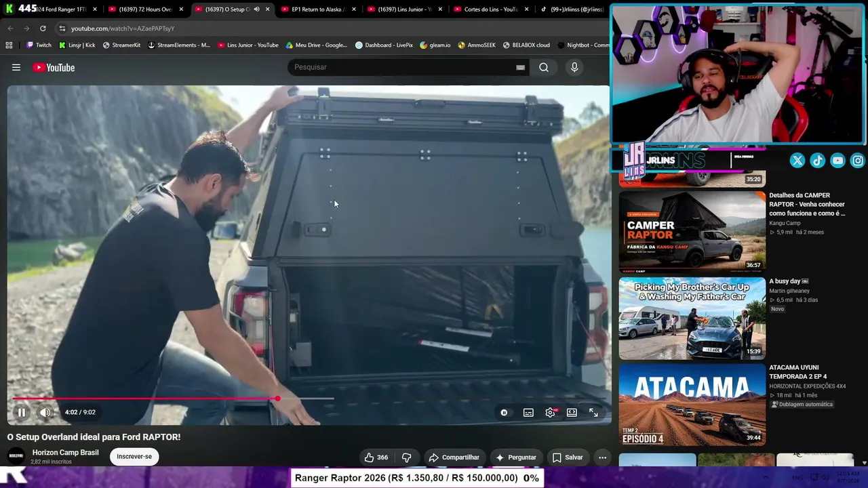Open the CAMPER RAPTOR video thumbnail
This screenshot has height=488, width=868.
coord(692,232)
